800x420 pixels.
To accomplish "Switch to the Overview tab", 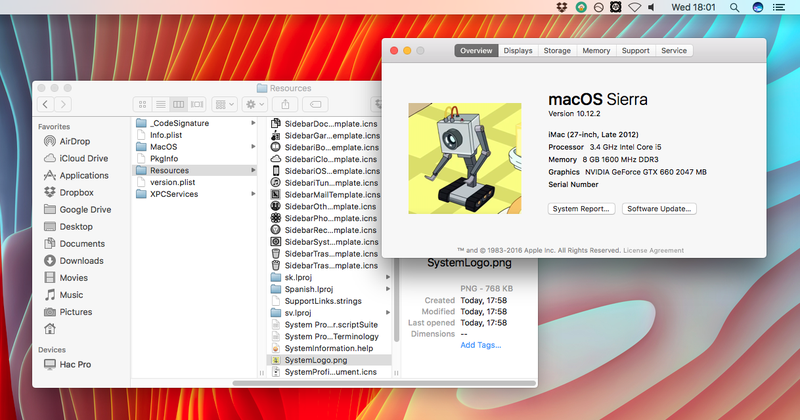I will [476, 51].
